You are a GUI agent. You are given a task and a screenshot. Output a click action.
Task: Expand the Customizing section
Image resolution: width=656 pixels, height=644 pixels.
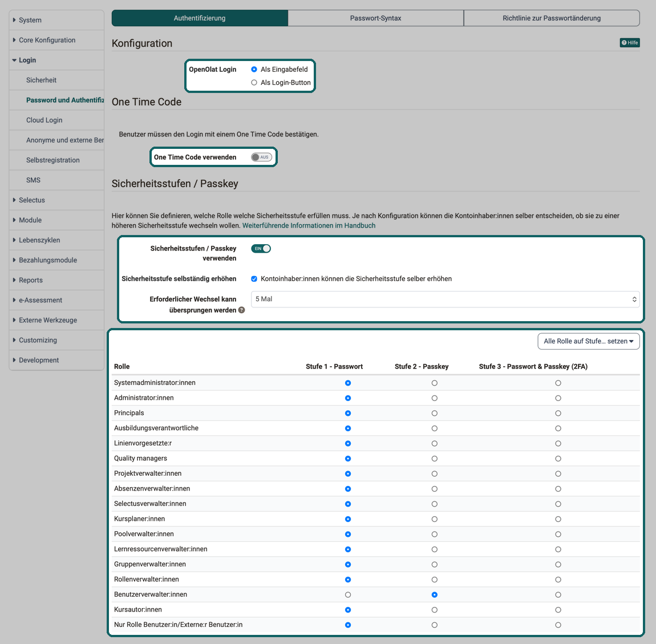(56, 340)
